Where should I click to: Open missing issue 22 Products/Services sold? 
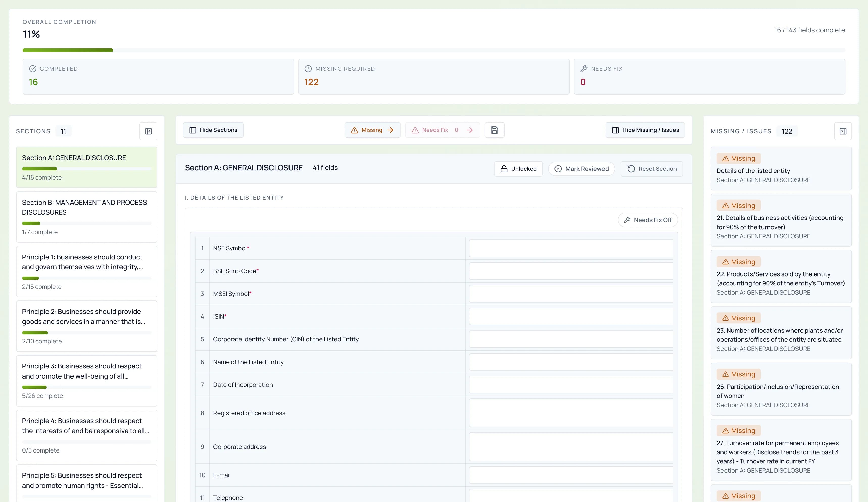click(781, 277)
